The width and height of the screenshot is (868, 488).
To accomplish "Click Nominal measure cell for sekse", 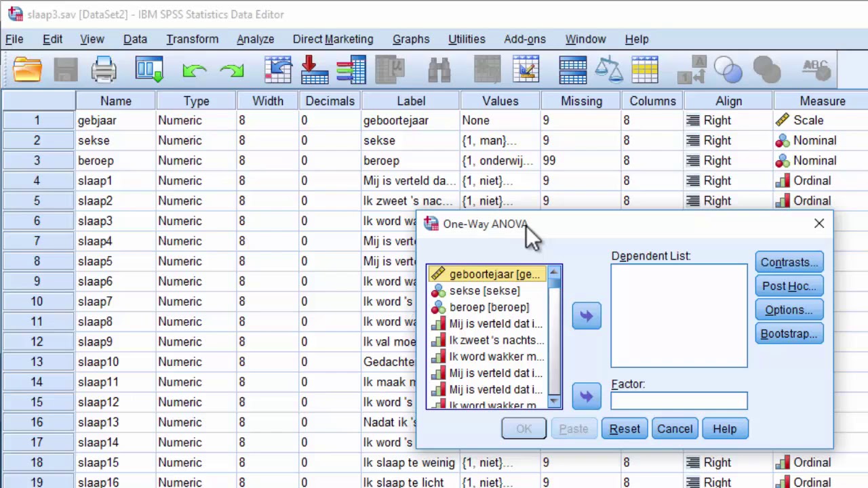I will click(x=821, y=140).
